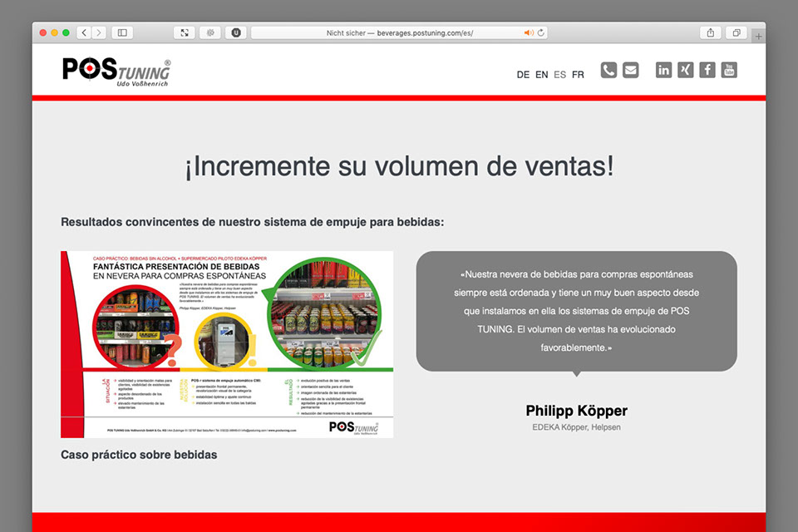798x532 pixels.
Task: Switch language to EN
Action: coord(541,75)
